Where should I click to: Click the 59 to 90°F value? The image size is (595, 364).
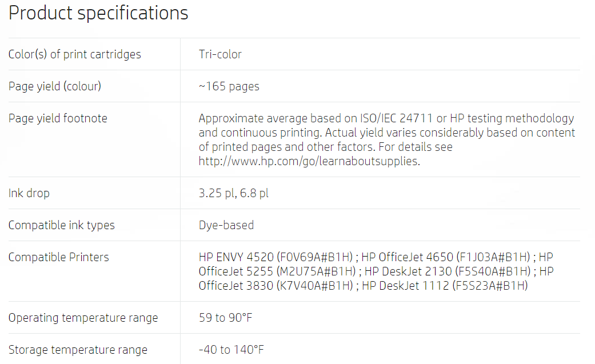[x=225, y=318]
